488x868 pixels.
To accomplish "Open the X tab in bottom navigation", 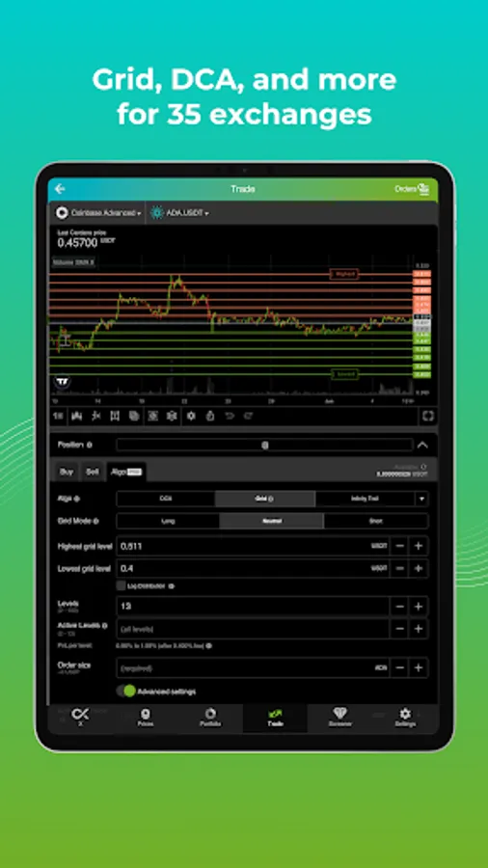I will pos(80,717).
